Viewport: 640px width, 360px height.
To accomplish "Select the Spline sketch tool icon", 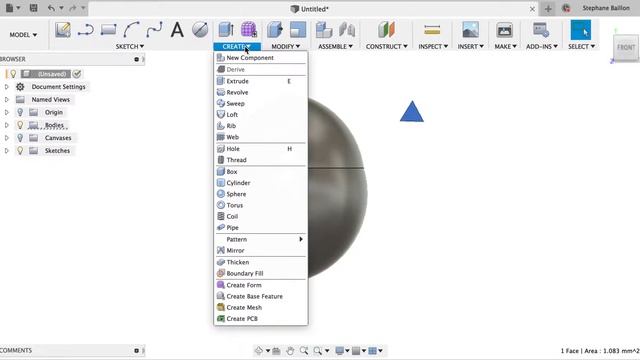I will (x=154, y=30).
